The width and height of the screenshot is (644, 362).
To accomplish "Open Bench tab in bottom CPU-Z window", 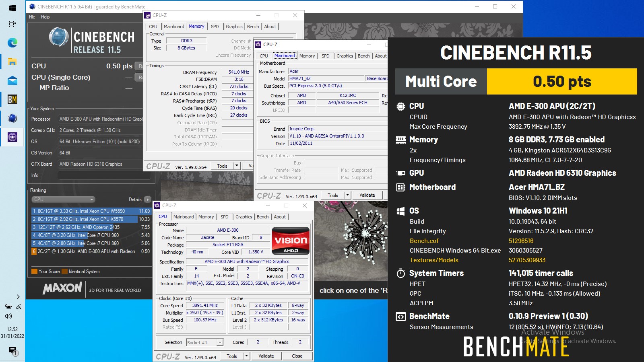I will pos(262,217).
